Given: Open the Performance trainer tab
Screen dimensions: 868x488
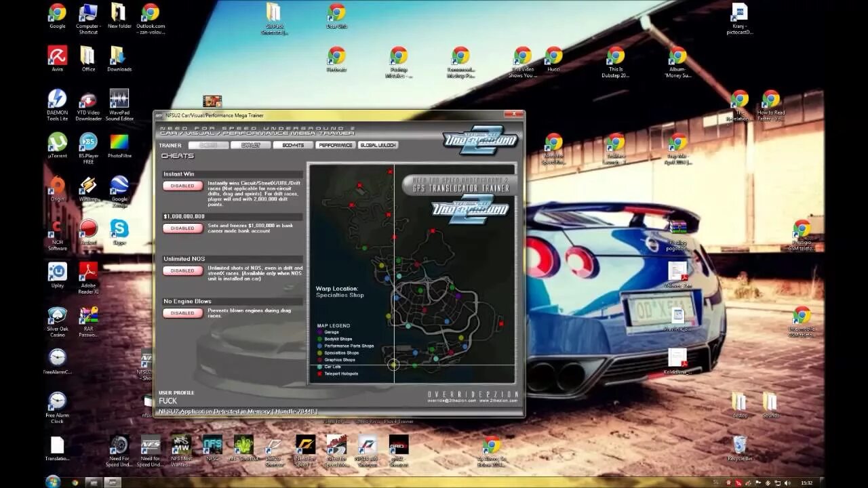Looking at the screenshot, I should click(336, 145).
